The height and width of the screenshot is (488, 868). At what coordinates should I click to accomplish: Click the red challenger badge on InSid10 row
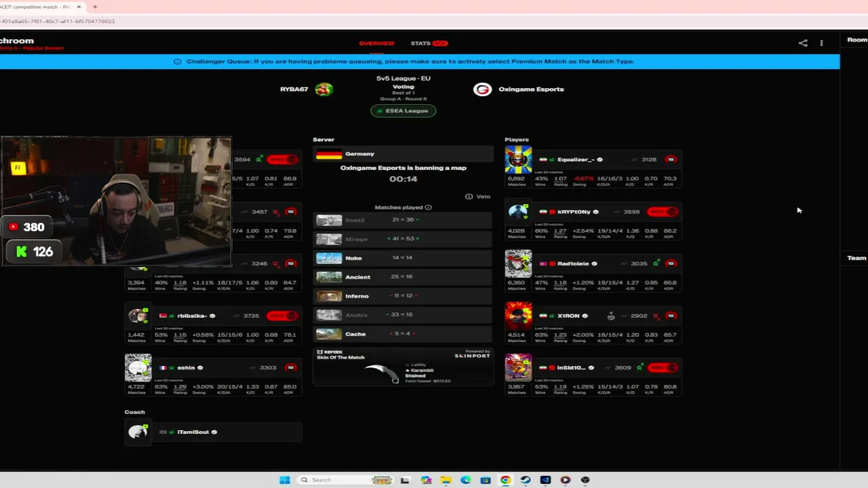click(662, 367)
